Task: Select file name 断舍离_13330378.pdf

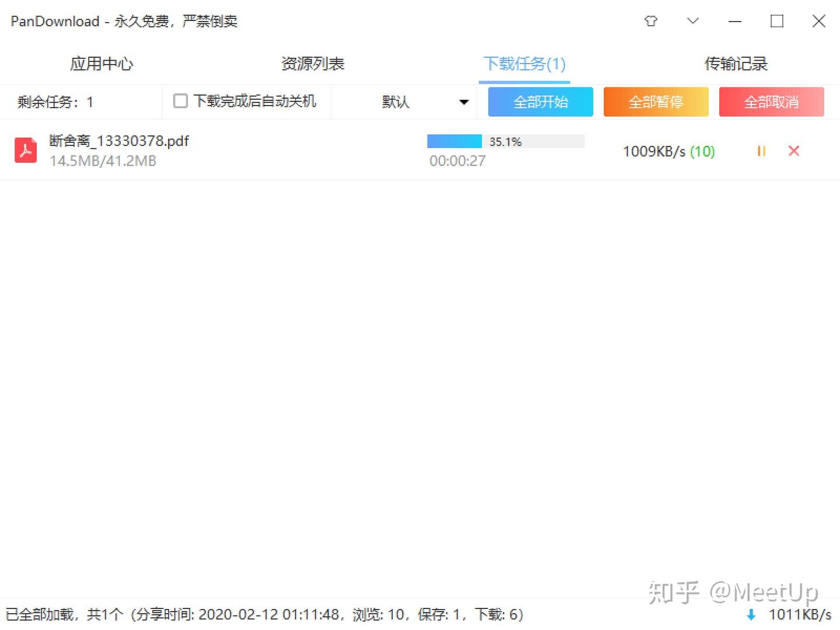Action: pyautogui.click(x=119, y=141)
